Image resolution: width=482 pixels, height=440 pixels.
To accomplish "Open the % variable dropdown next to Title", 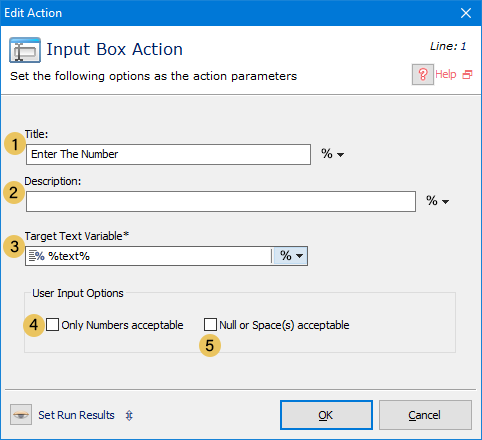I will click(x=332, y=154).
